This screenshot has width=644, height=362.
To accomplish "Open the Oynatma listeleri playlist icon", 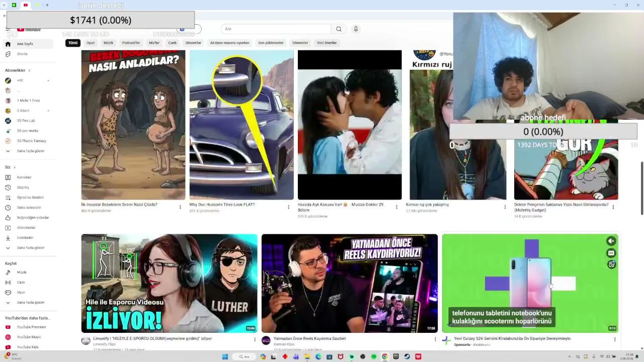I will (8, 198).
